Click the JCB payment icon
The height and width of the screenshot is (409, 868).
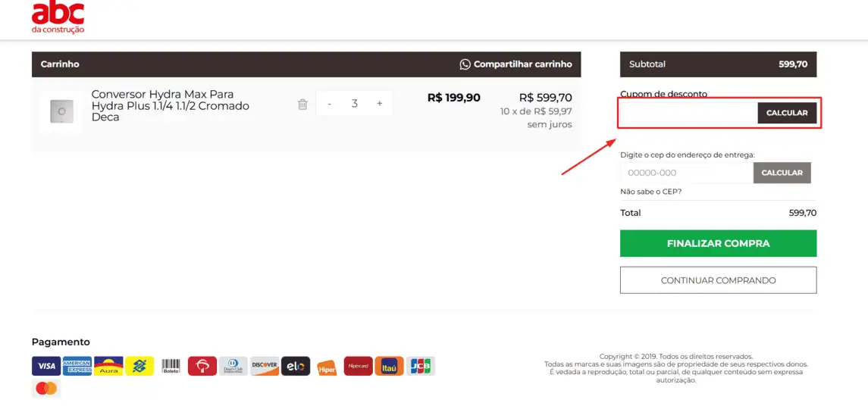click(x=421, y=366)
